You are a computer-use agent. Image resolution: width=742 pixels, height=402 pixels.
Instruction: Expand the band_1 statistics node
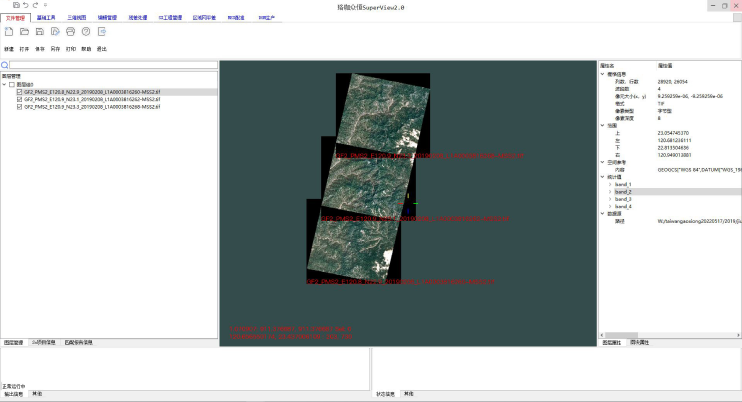[610, 184]
